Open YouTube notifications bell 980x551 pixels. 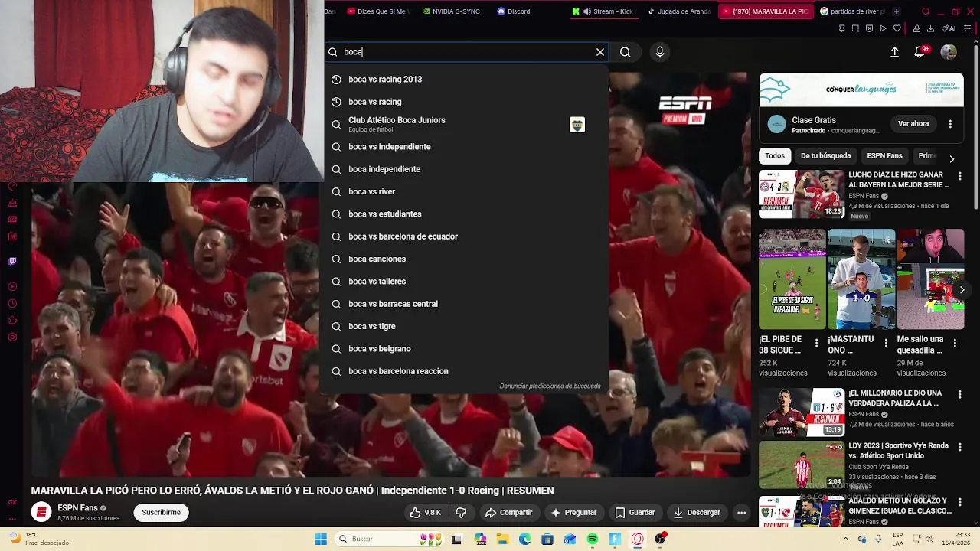coord(920,52)
